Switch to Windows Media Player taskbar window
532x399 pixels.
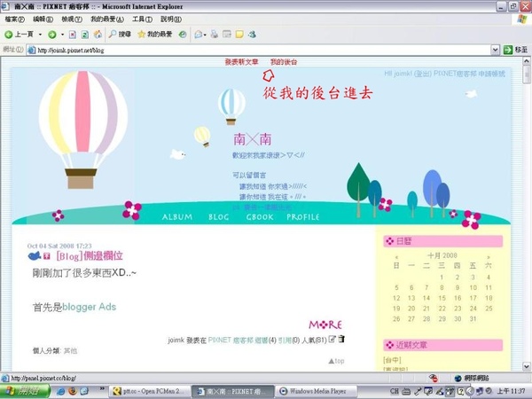tap(315, 392)
